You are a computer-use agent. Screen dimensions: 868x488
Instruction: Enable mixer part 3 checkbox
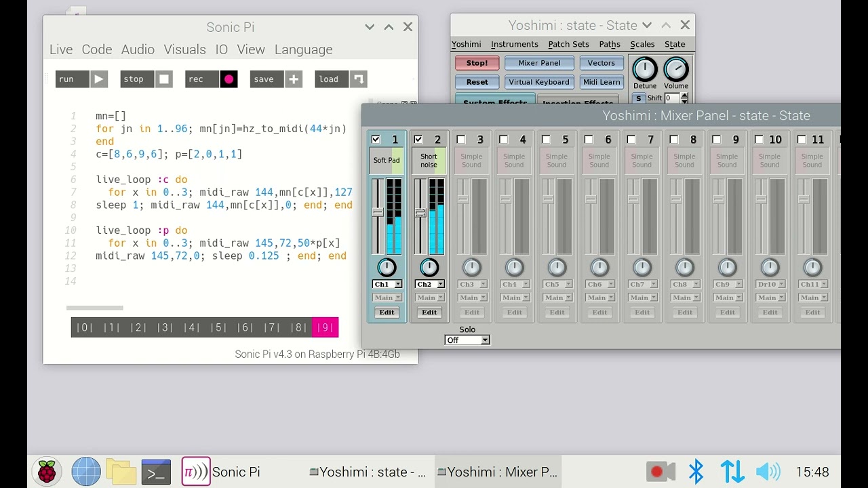pos(461,140)
